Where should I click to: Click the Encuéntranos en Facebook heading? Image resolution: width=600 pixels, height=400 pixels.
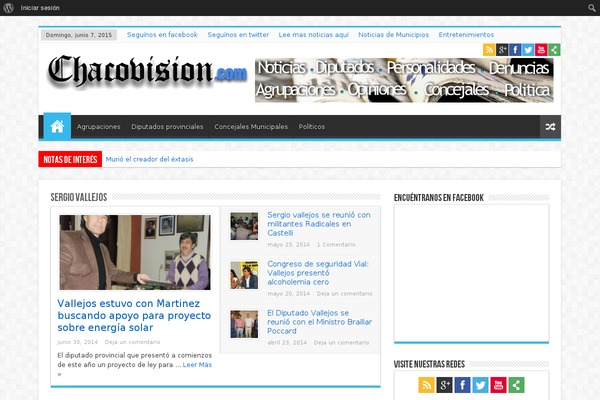point(439,198)
